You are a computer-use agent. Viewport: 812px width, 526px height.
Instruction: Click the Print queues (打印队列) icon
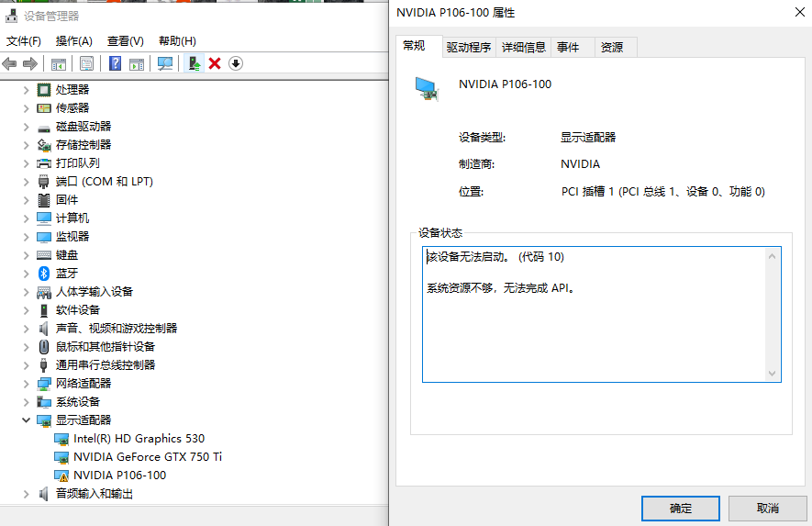[x=44, y=163]
